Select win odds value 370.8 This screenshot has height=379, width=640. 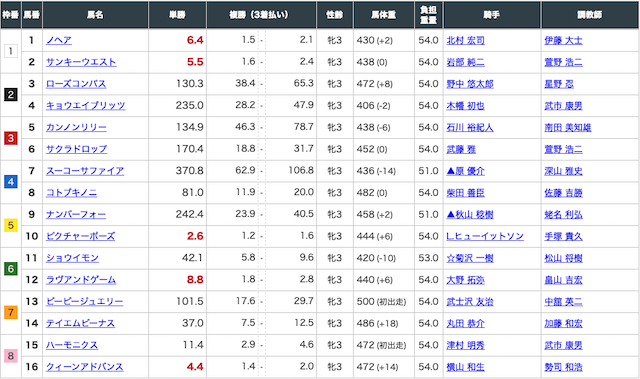(x=189, y=171)
